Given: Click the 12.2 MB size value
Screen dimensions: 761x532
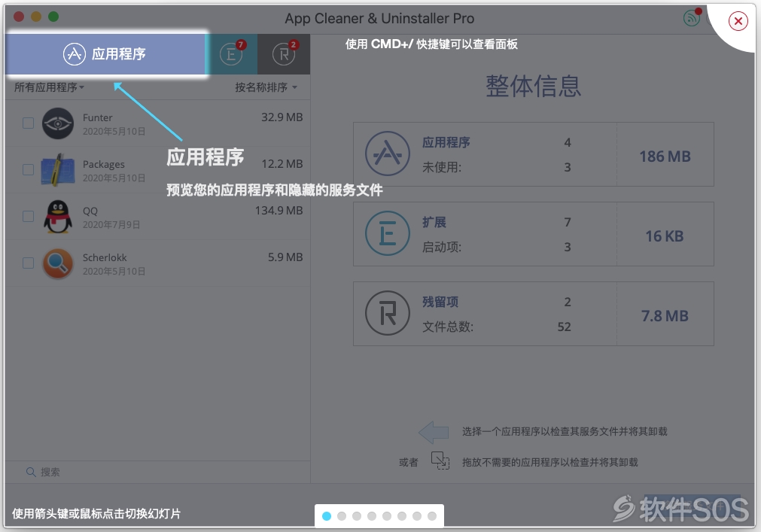Looking at the screenshot, I should pos(282,164).
